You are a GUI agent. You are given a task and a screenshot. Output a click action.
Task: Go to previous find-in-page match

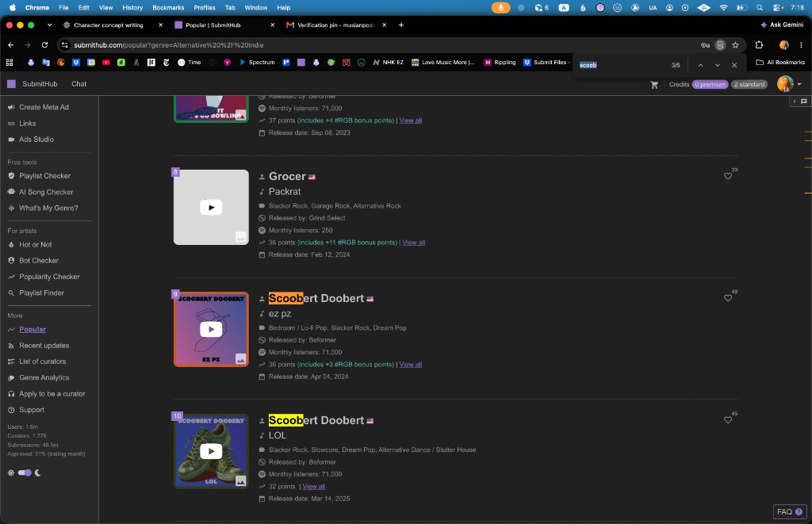[700, 65]
